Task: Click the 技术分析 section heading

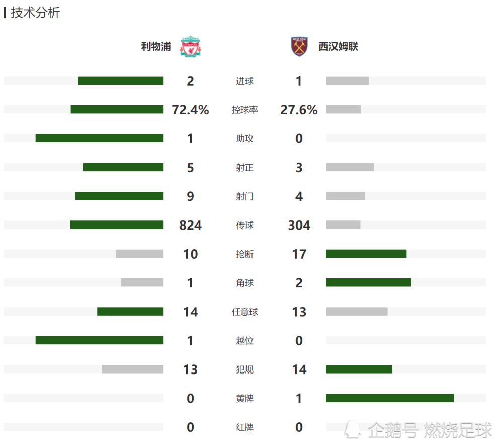Action: tap(35, 13)
